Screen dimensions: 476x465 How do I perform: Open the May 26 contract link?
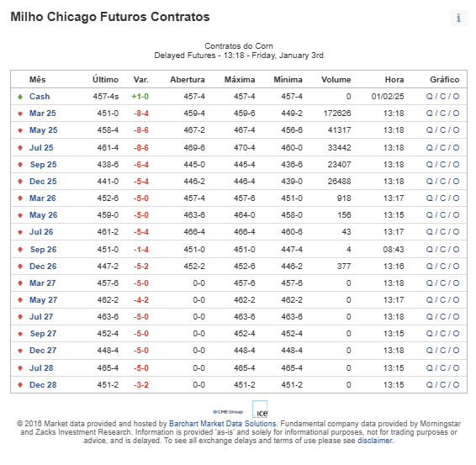tap(43, 215)
